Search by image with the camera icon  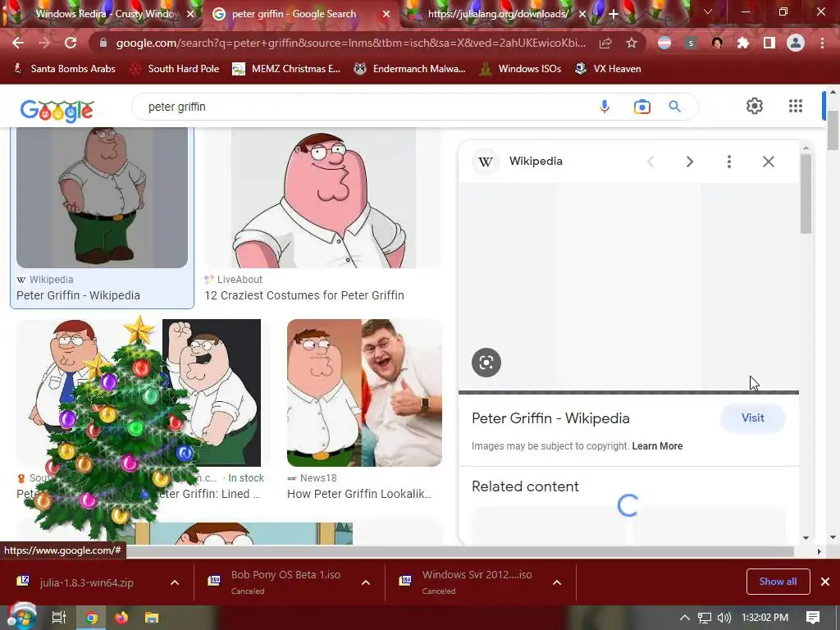pos(641,107)
